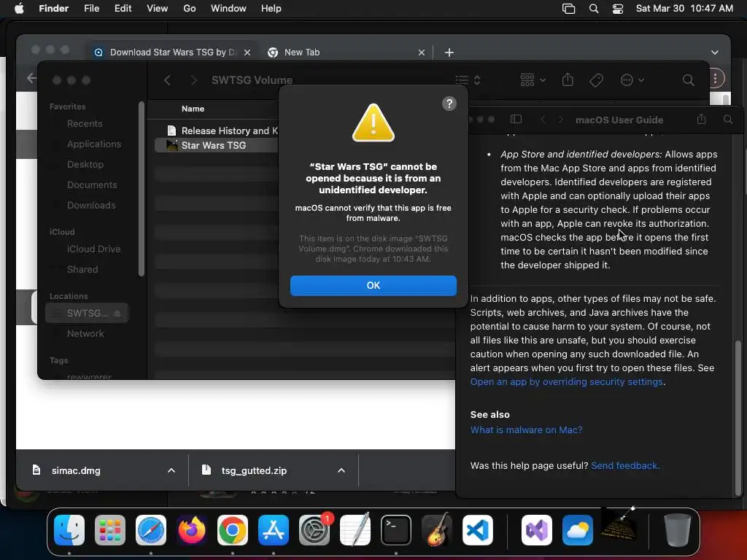Open Finder from the Dock
The image size is (747, 560).
[x=69, y=530]
